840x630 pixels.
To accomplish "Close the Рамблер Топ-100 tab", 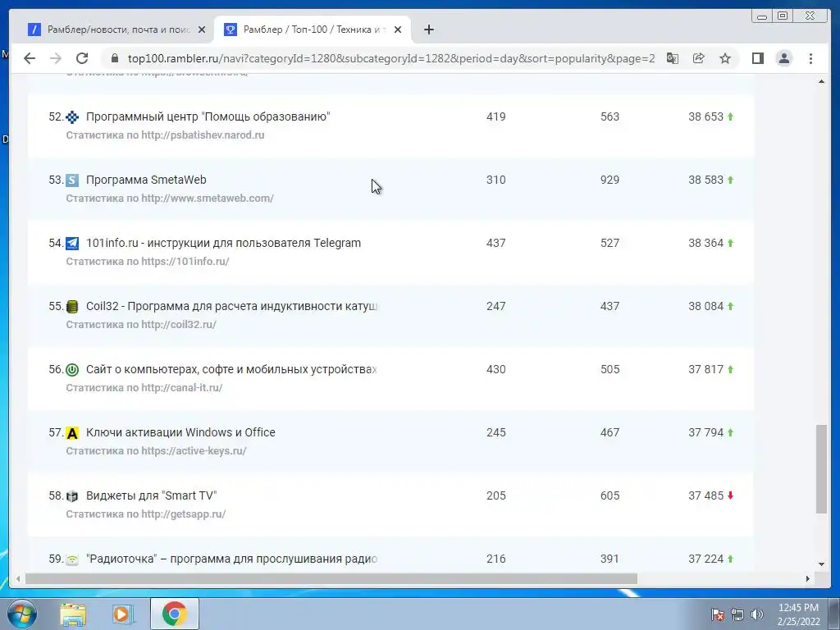I will tap(398, 30).
